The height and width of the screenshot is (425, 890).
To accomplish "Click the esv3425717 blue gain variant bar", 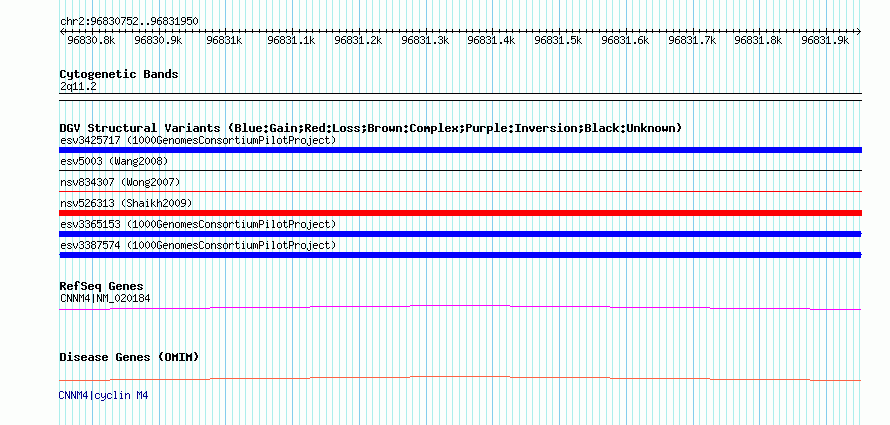I will [460, 150].
